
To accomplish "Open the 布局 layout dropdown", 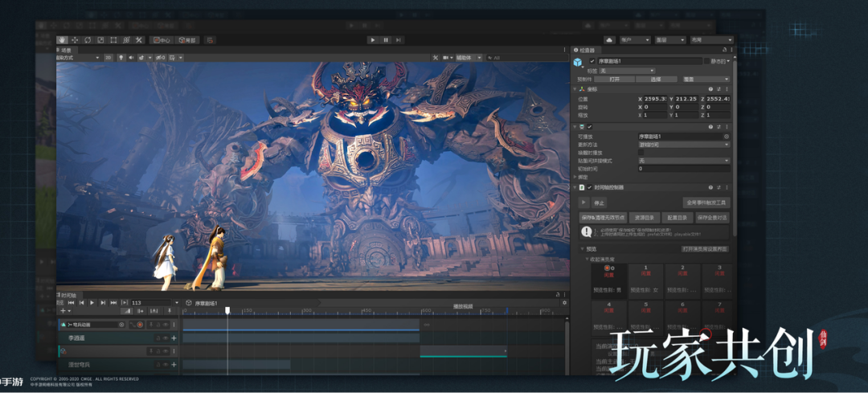I will pyautogui.click(x=710, y=39).
